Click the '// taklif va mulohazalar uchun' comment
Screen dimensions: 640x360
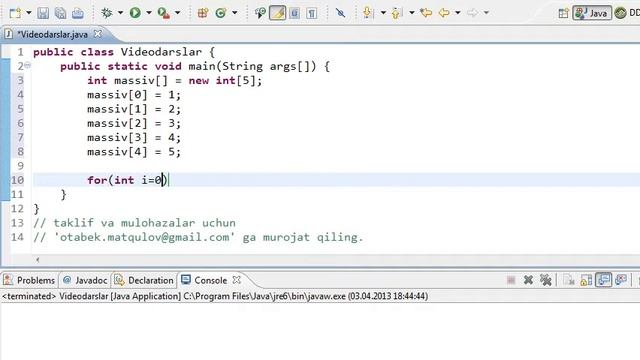coord(134,223)
